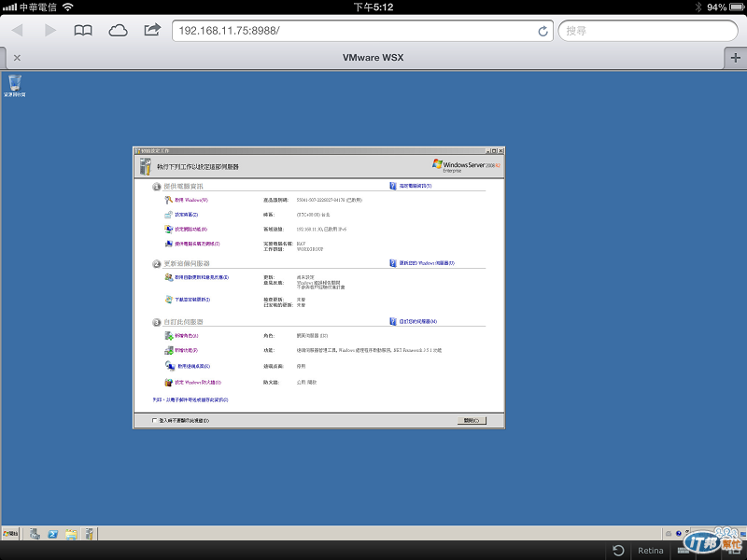Reload the page via address bar arrow
Screen dimensions: 747x560
click(x=543, y=32)
